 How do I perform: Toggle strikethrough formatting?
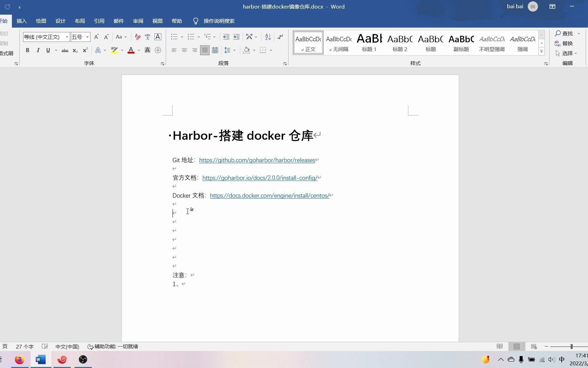point(65,50)
